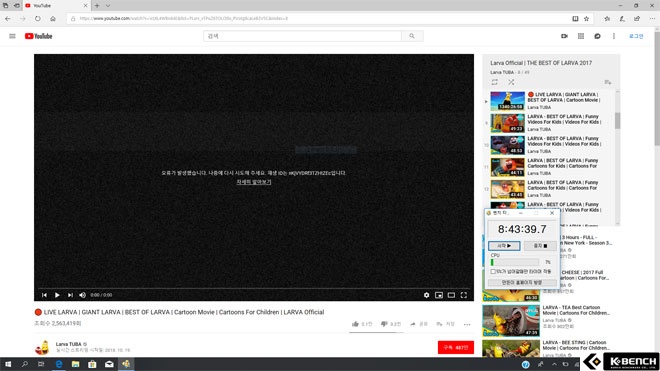Refresh the browser page

click(x=38, y=19)
